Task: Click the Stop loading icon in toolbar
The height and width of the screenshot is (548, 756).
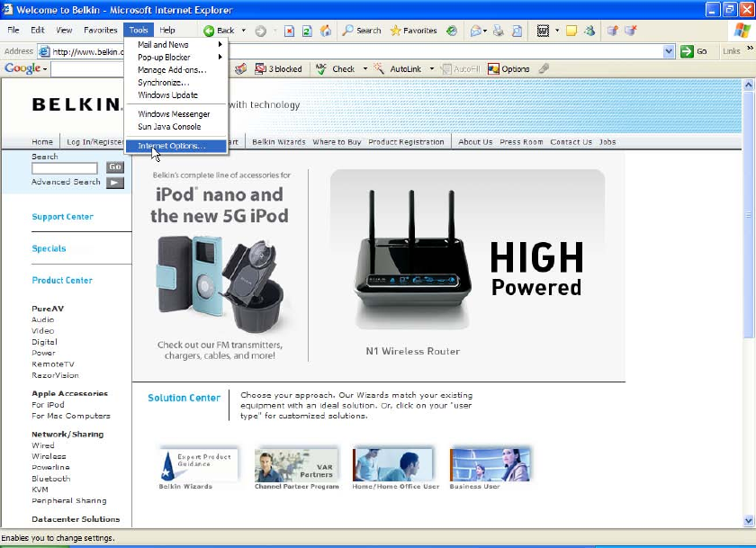Action: click(x=289, y=31)
